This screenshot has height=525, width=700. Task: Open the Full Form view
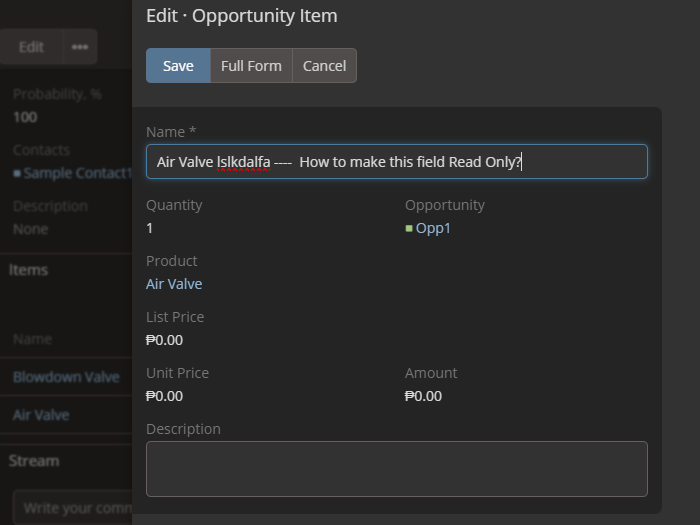pyautogui.click(x=251, y=66)
